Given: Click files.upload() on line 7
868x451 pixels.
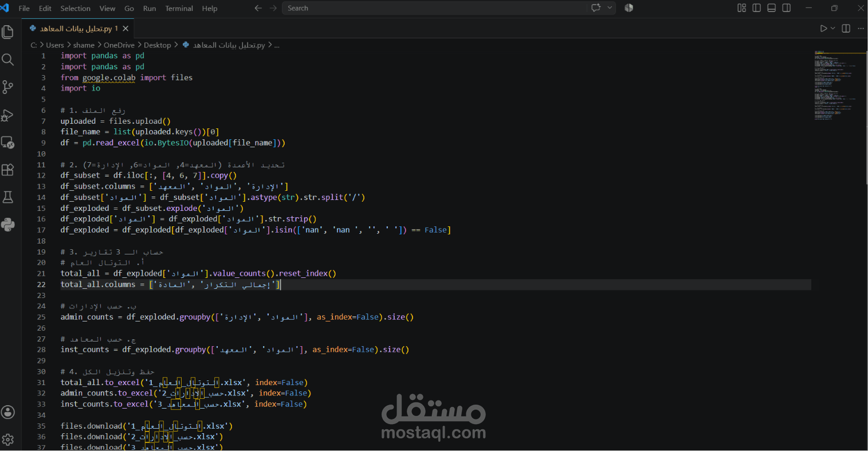Looking at the screenshot, I should click(140, 121).
